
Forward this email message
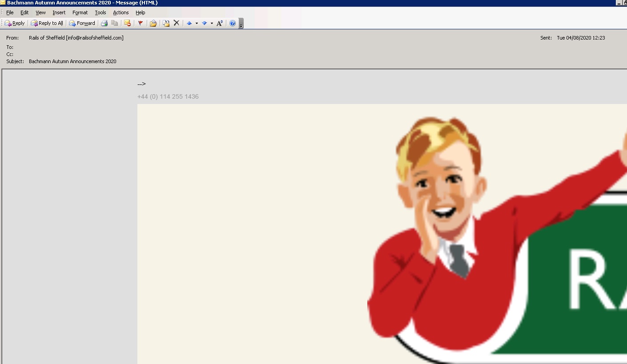pyautogui.click(x=82, y=23)
